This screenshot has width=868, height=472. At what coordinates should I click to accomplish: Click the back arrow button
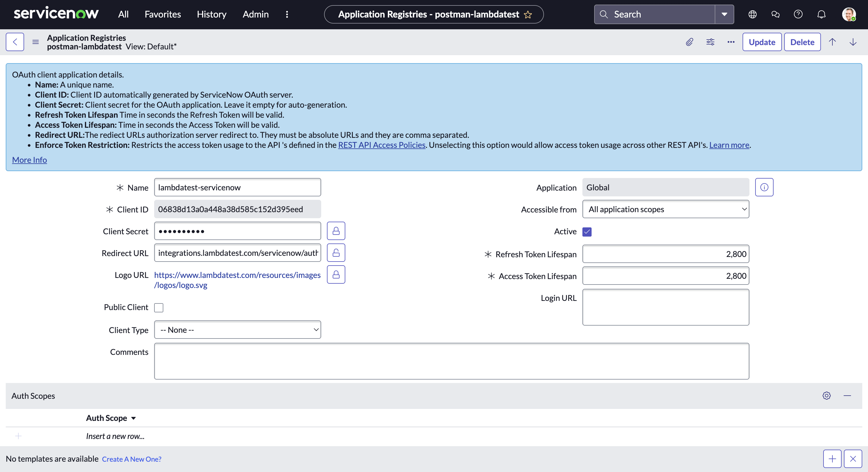[15, 42]
